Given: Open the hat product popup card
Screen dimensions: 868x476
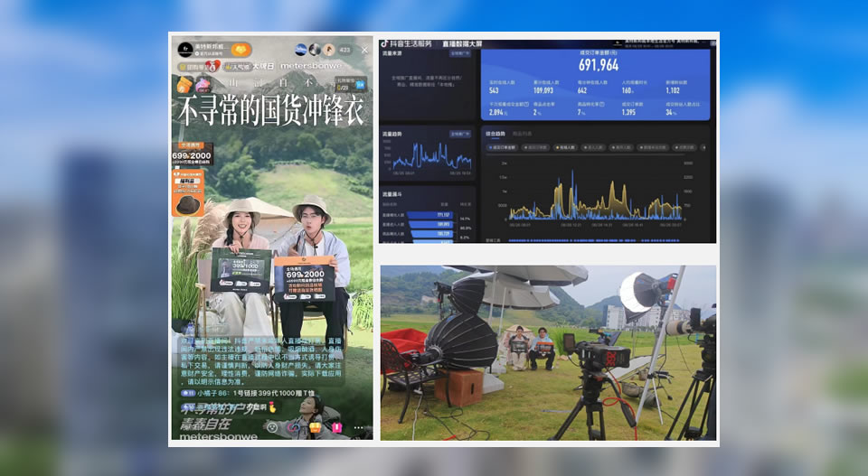Looking at the screenshot, I should point(189,199).
